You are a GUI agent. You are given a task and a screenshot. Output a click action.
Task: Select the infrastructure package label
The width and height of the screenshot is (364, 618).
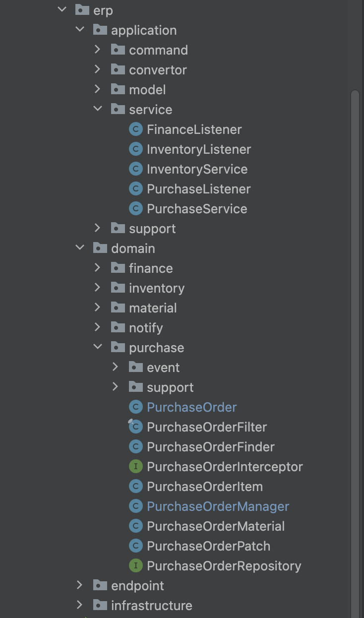(151, 606)
